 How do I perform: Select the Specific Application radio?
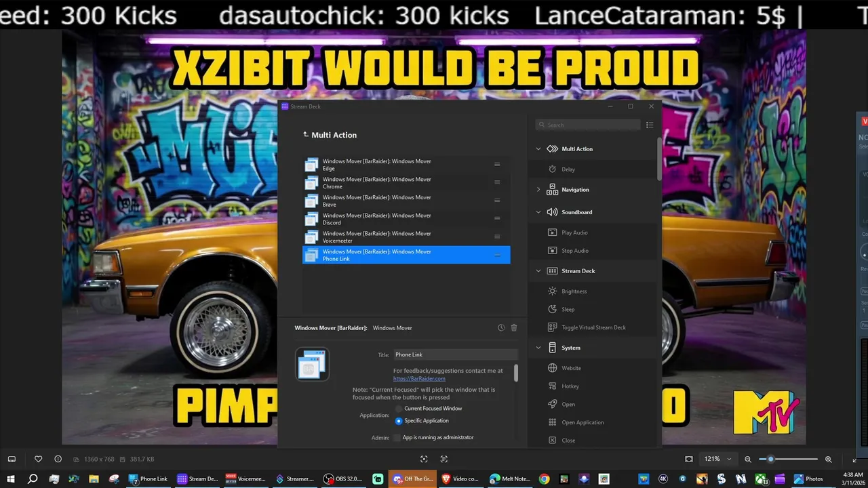tap(399, 421)
